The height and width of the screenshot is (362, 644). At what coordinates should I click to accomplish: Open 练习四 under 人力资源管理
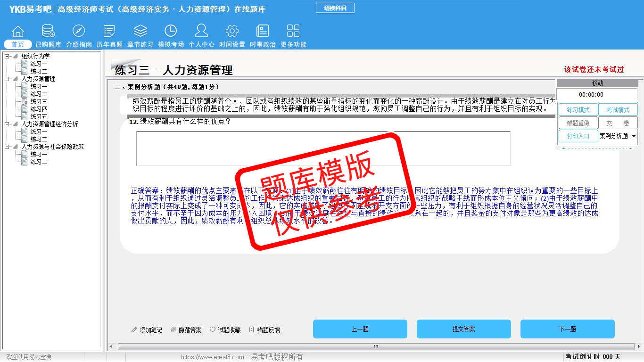39,109
